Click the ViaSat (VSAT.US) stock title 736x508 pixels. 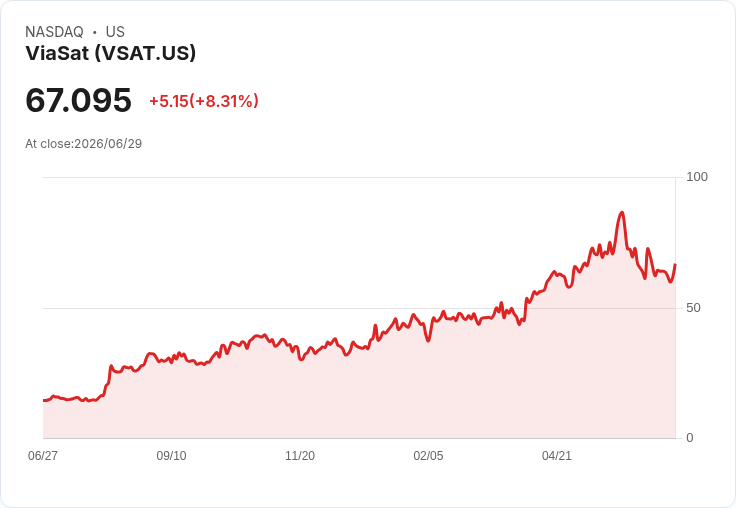click(x=110, y=53)
